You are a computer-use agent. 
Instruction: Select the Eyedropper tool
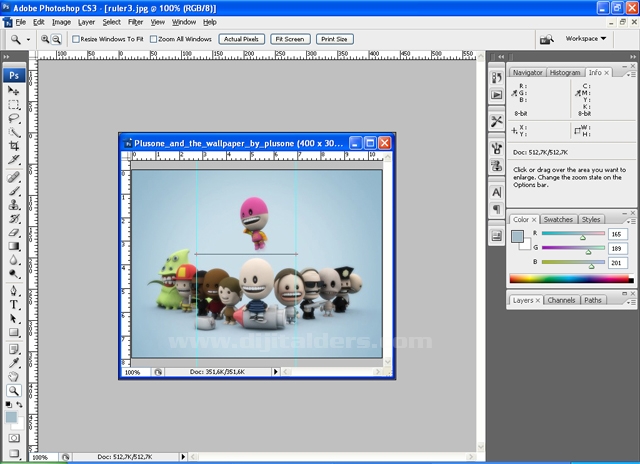pyautogui.click(x=14, y=363)
